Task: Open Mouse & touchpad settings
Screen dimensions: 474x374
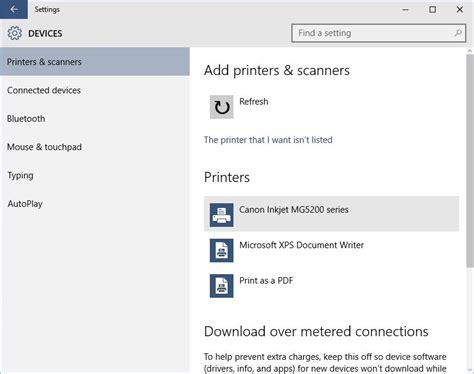Action: point(95,147)
